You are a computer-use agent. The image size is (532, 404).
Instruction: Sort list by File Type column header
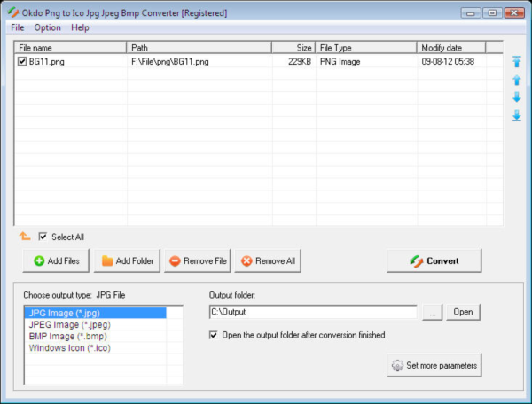pyautogui.click(x=366, y=48)
